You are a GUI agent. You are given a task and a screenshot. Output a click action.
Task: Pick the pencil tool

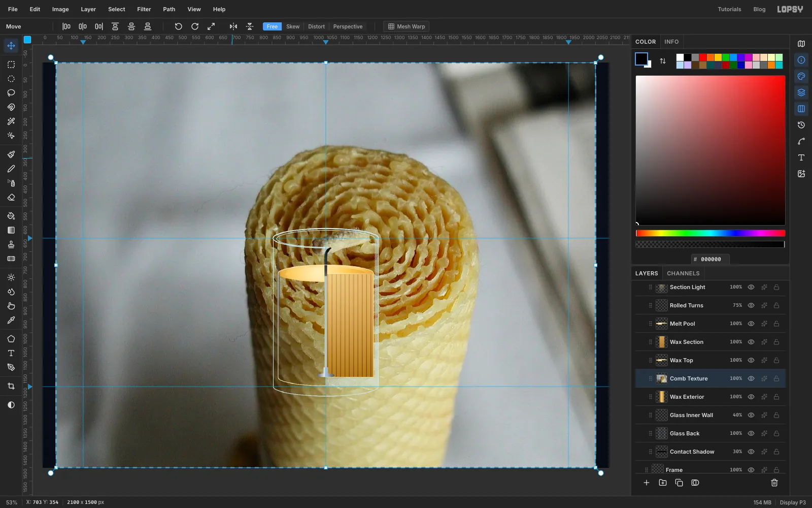pos(11,169)
